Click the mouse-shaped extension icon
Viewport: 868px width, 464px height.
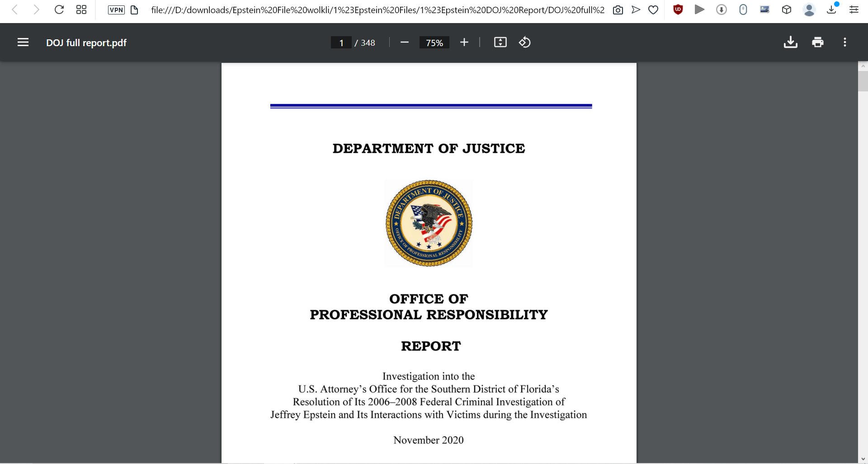tap(743, 9)
